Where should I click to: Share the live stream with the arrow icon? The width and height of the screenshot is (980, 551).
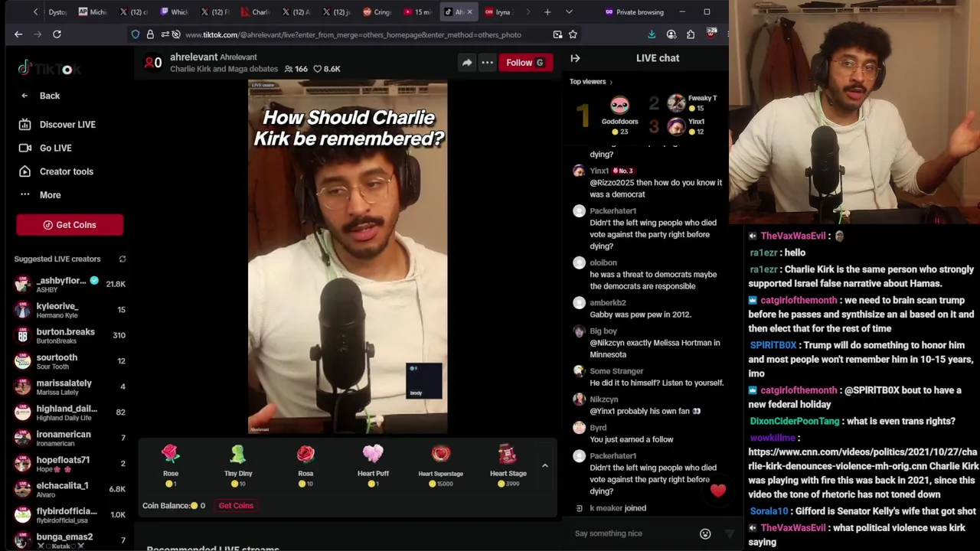tap(467, 63)
